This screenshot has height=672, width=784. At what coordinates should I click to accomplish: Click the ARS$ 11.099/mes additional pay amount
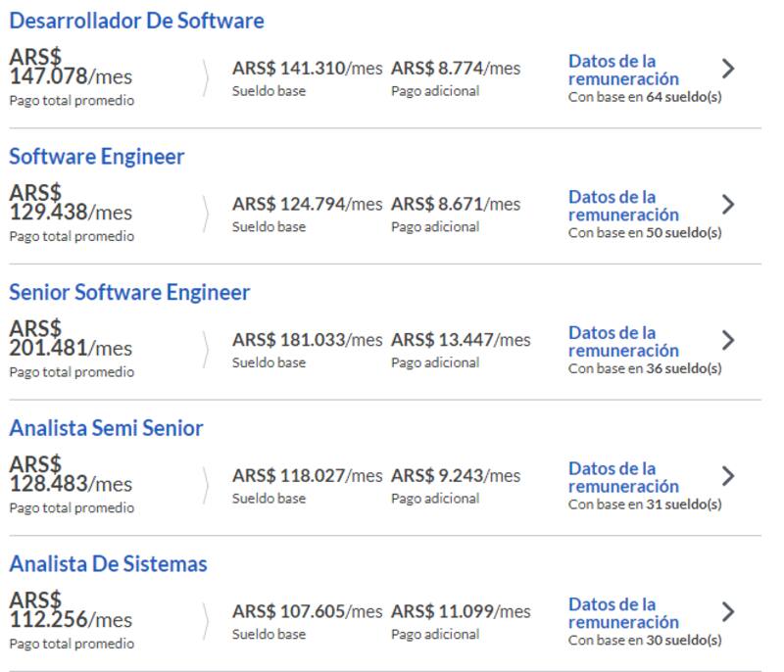pos(460,612)
